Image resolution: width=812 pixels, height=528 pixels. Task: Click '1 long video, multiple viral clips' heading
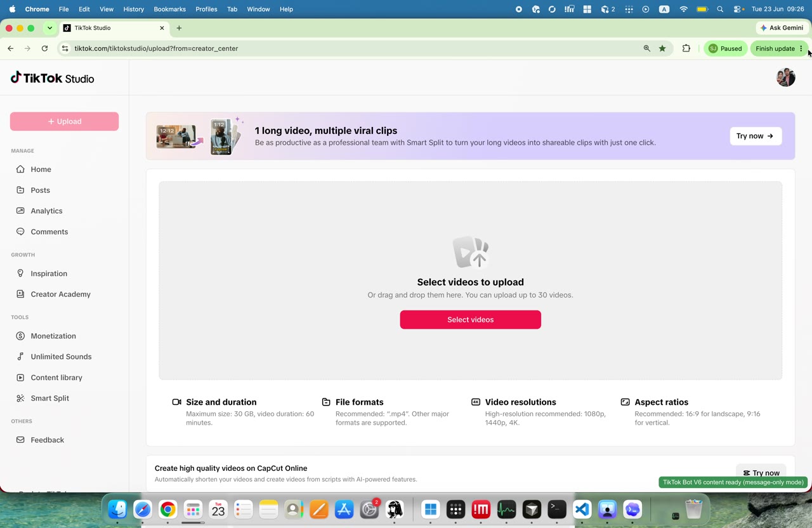point(326,131)
